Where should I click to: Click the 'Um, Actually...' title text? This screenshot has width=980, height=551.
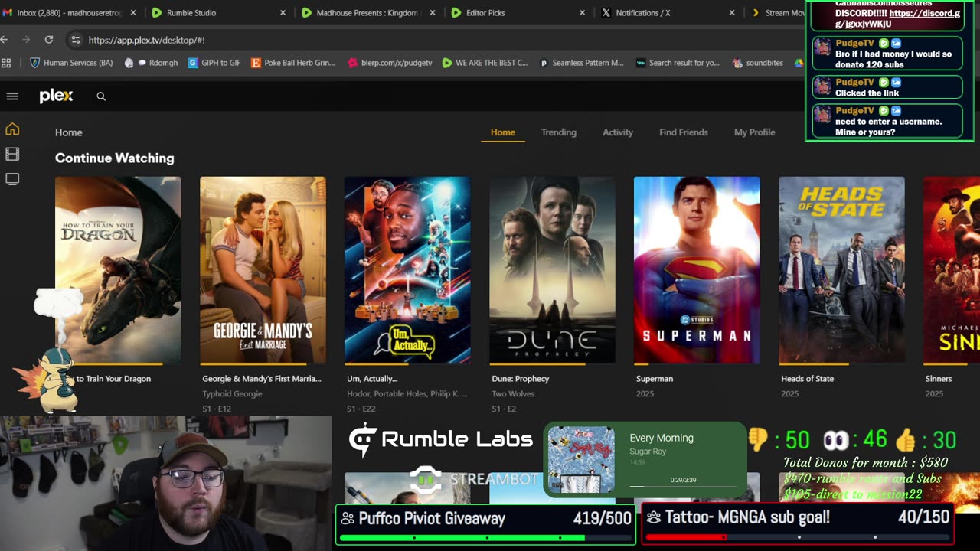pyautogui.click(x=372, y=379)
